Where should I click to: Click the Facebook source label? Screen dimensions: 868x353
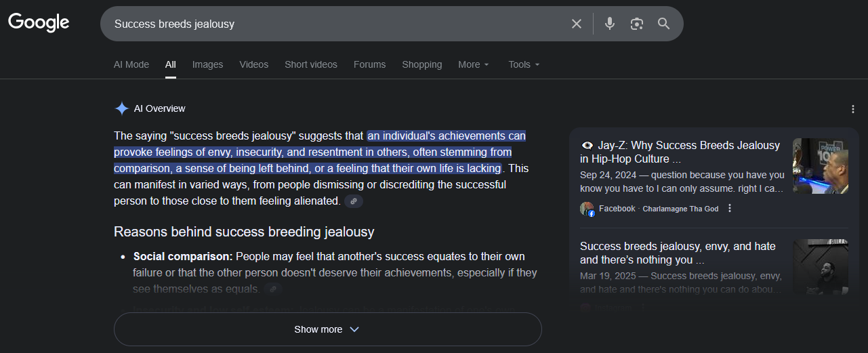pos(617,209)
